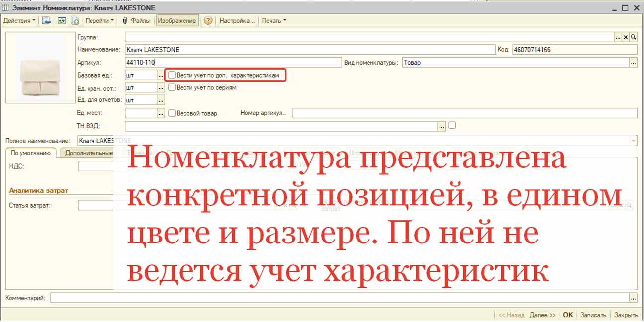Image resolution: width=644 pixels, height=322 pixels.
Task: Click the Файлы paperclip toolbar button
Action: pyautogui.click(x=136, y=20)
